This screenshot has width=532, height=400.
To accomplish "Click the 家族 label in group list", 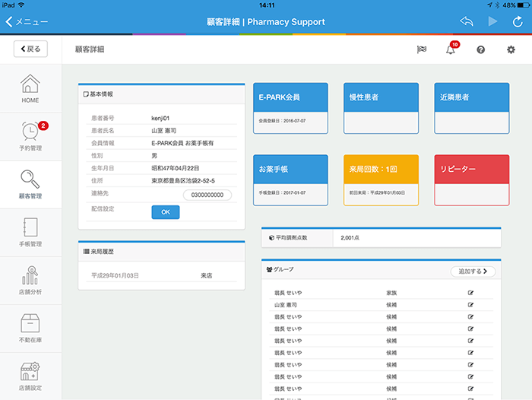I will (391, 293).
